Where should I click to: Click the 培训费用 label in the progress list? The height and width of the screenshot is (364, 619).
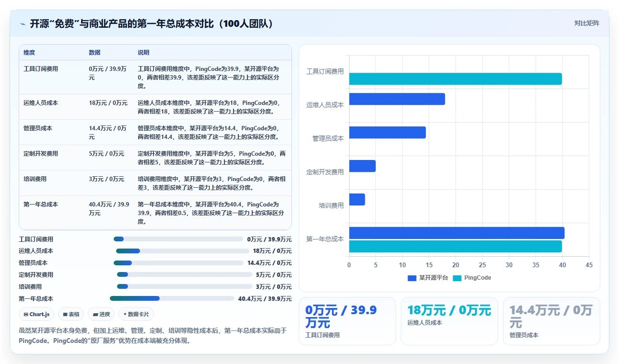[30, 286]
